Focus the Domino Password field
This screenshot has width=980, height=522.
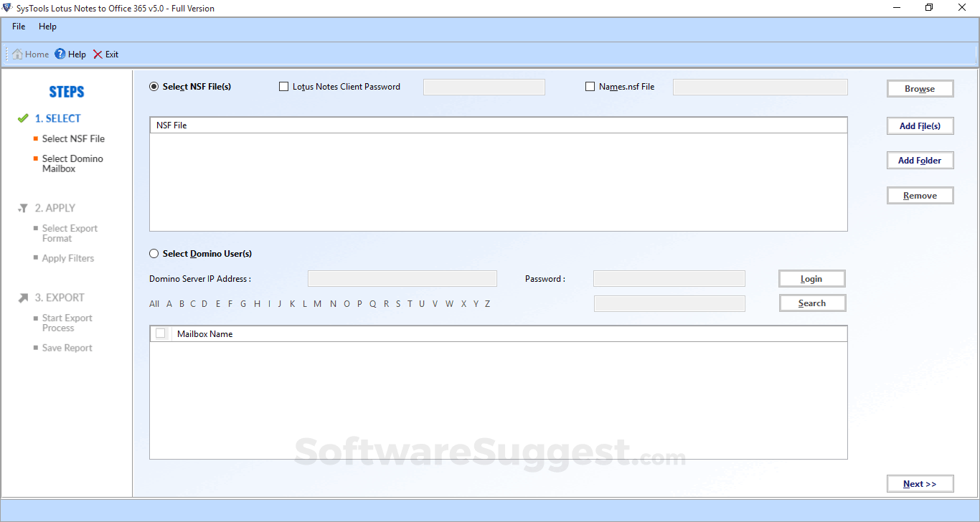click(669, 279)
